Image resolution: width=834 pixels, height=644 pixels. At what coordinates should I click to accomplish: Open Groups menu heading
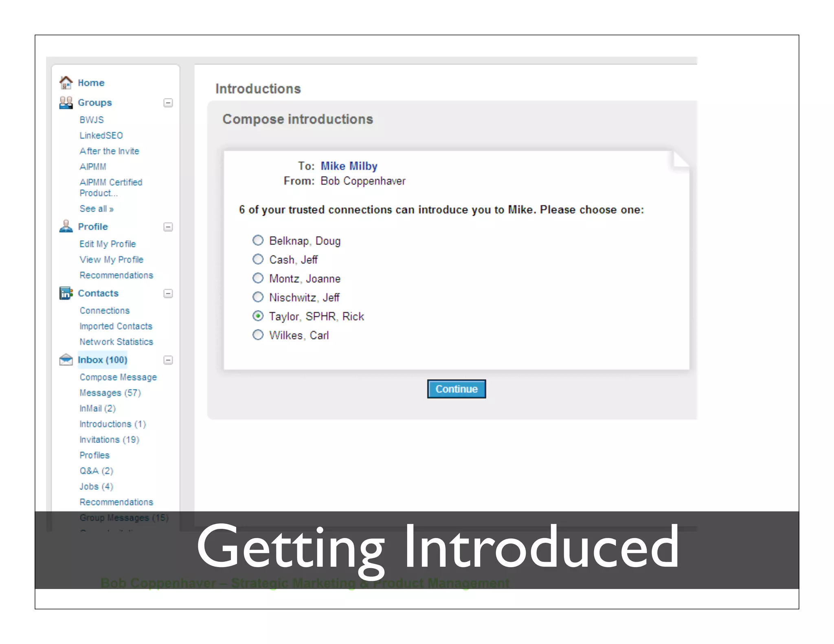tap(95, 103)
